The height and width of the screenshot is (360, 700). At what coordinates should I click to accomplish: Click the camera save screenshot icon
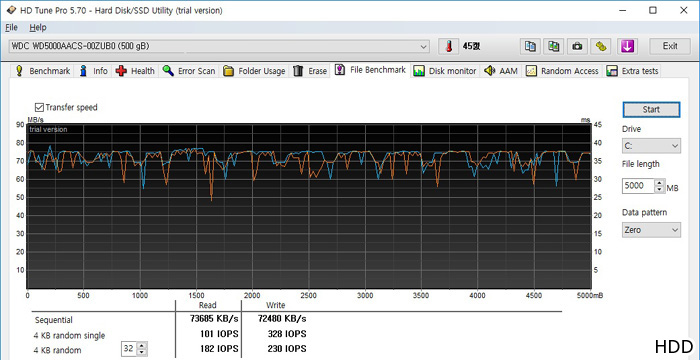click(577, 46)
